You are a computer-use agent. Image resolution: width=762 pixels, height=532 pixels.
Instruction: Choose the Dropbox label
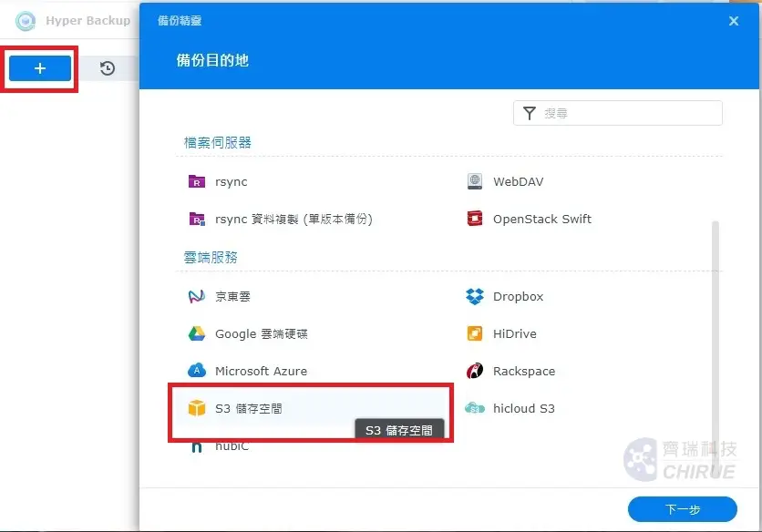518,296
